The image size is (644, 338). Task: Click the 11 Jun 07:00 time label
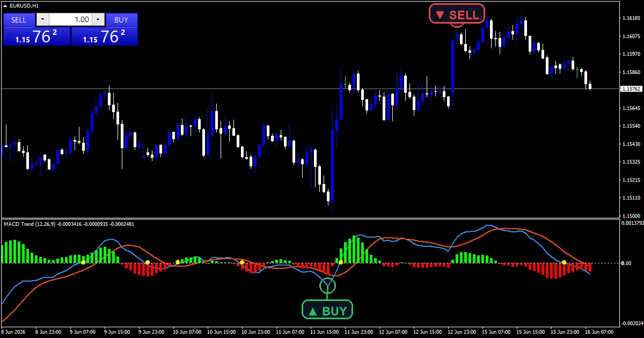point(290,332)
